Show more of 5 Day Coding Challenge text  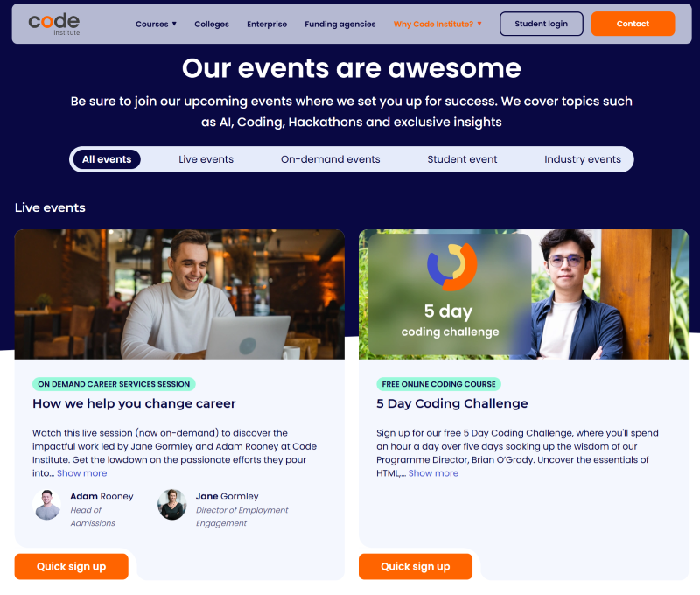coord(433,473)
